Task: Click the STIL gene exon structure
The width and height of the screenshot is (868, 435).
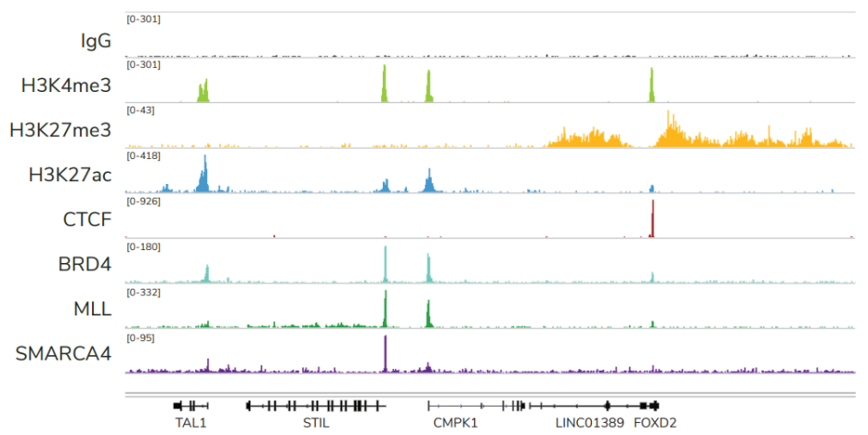Action: pos(316,406)
